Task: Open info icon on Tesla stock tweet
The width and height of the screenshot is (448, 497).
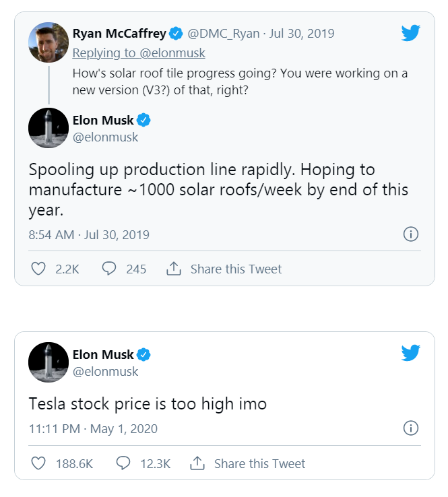Action: 410,428
